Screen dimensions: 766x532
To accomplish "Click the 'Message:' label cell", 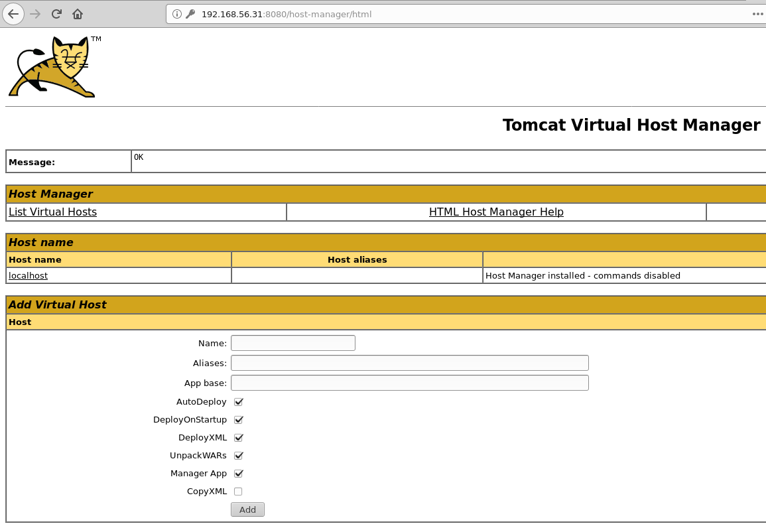I will pyautogui.click(x=68, y=162).
